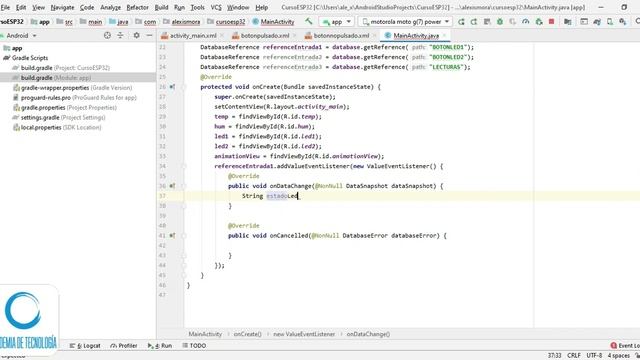Viewport: 640px width, 360px height.
Task: Click the app breadcrumb in navigation bar
Action: pyautogui.click(x=40, y=22)
